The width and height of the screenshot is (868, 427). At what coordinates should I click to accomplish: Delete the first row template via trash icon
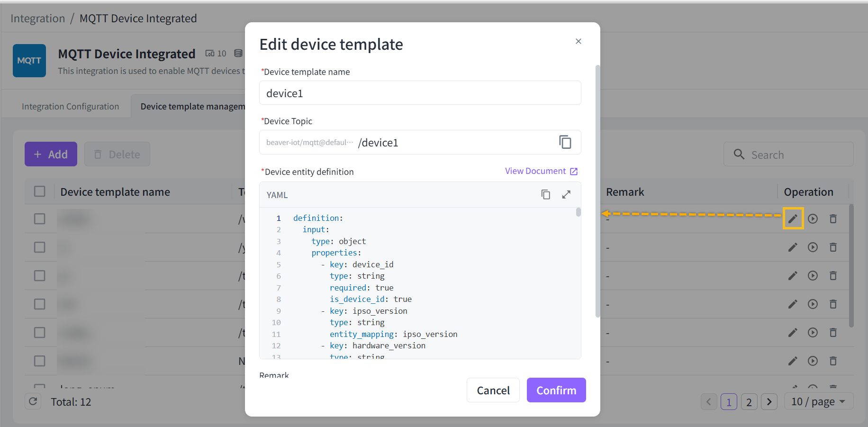pyautogui.click(x=833, y=218)
